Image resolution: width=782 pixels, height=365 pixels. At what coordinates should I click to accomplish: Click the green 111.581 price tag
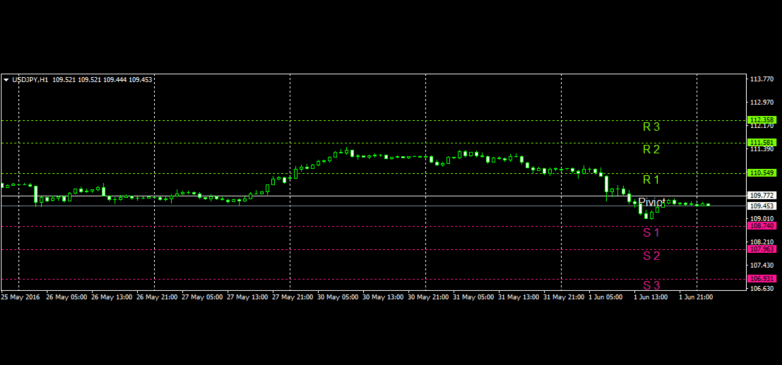763,143
